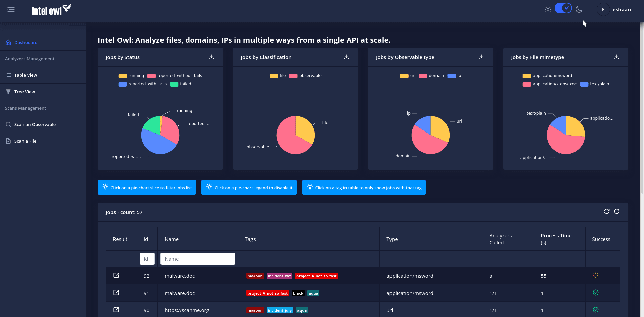Viewport: 644px width, 317px height.
Task: Open Tree View in sidebar
Action: [43, 92]
